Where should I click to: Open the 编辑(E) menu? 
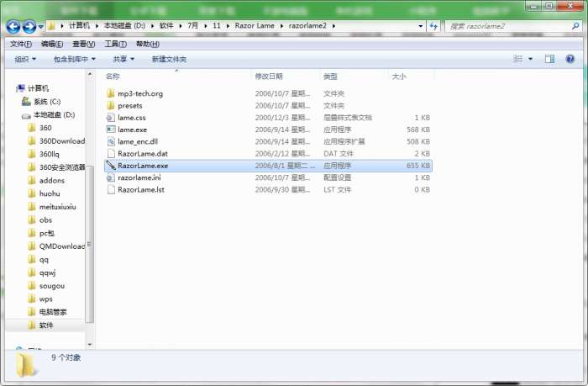pos(52,45)
